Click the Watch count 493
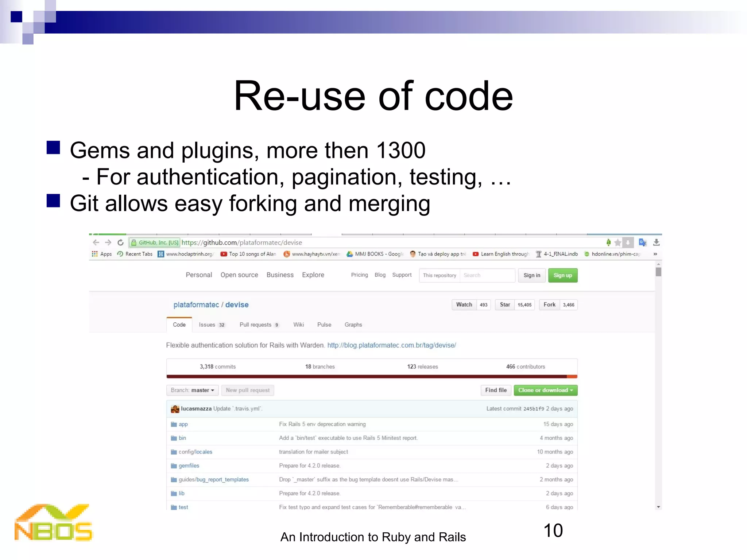Viewport: 747px width, 560px height. [484, 305]
